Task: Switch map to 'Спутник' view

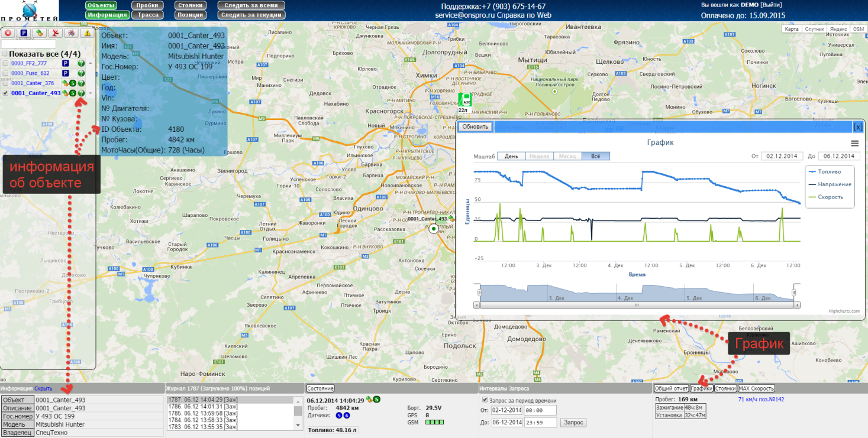Action: pyautogui.click(x=814, y=29)
